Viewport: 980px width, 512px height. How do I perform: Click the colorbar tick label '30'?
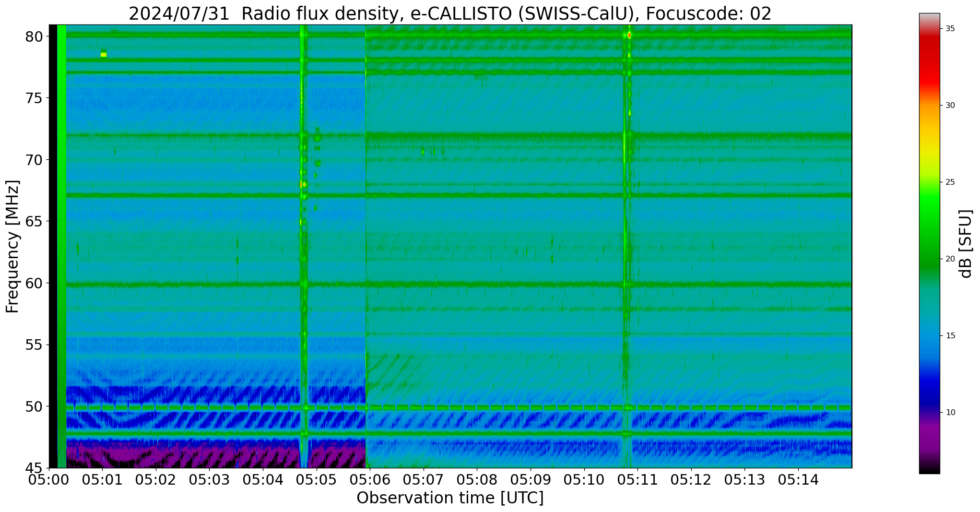coord(950,106)
